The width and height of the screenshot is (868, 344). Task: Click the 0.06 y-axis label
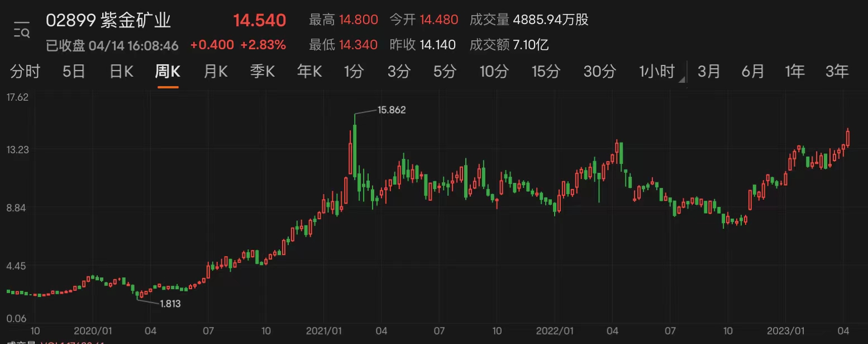[x=16, y=318]
